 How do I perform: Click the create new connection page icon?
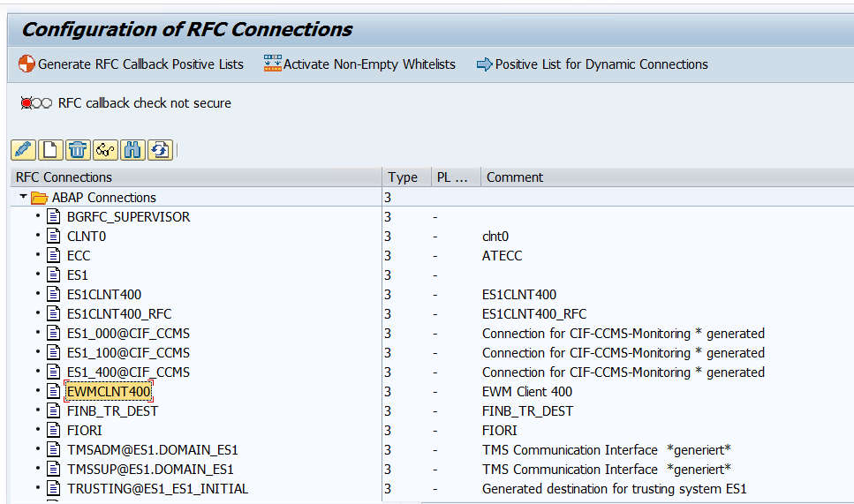pyautogui.click(x=50, y=150)
